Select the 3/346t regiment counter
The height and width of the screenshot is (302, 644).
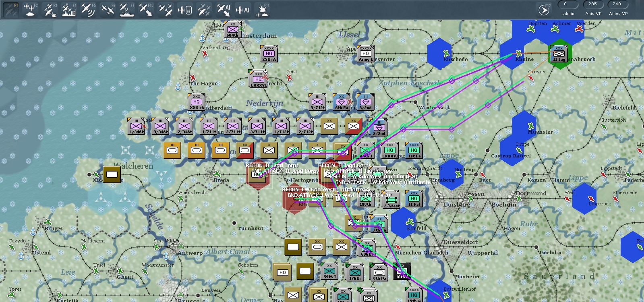click(x=160, y=126)
